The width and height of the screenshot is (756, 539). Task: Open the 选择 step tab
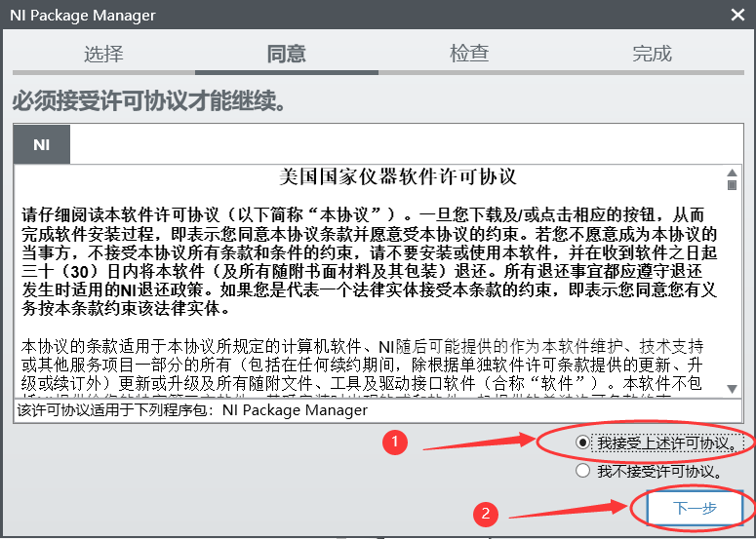tap(103, 53)
